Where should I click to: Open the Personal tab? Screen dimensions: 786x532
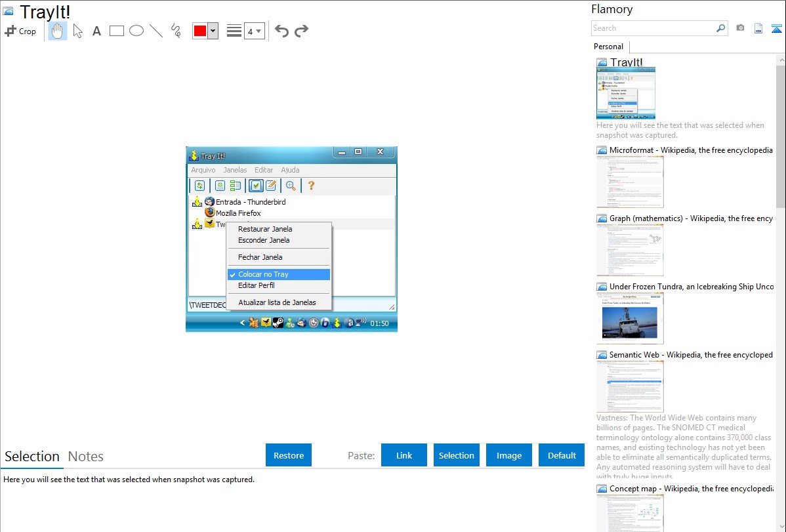609,46
